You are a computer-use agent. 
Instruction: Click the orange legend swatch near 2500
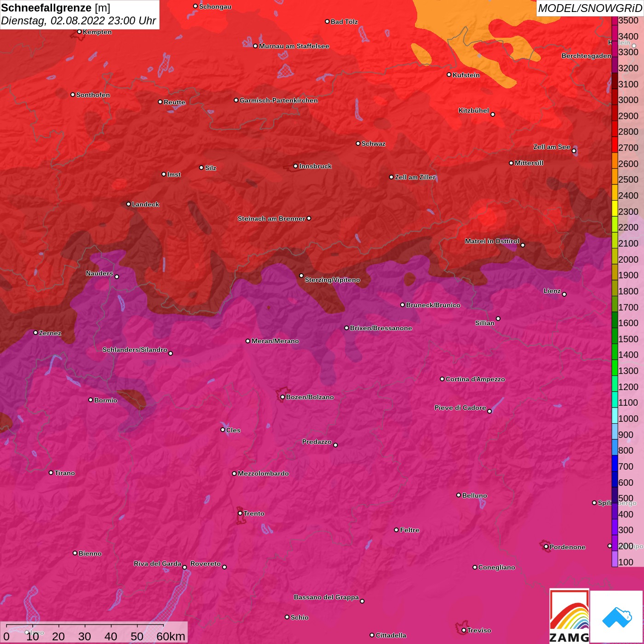[615, 176]
